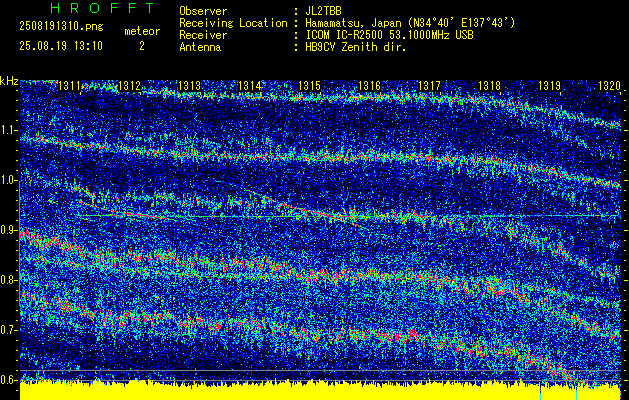Viewport: 629px width, 400px height.
Task: Click the ICOM IC-R2500 53.1000MHz USB text
Action: pos(389,35)
